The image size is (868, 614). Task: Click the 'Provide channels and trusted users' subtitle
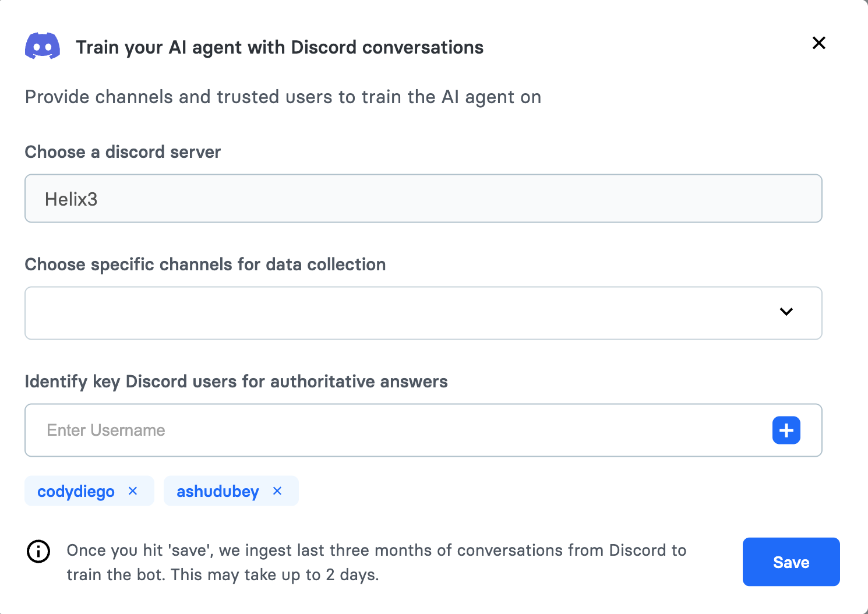coord(283,97)
